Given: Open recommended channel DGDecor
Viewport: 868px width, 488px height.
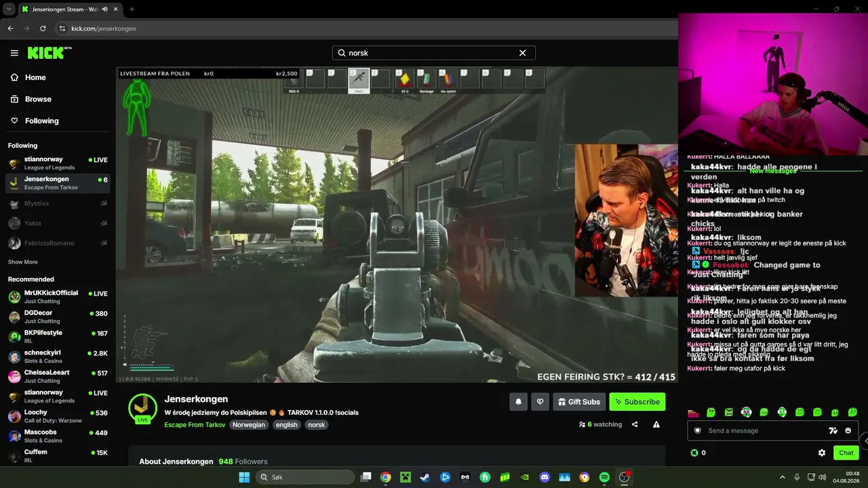Looking at the screenshot, I should tap(58, 317).
